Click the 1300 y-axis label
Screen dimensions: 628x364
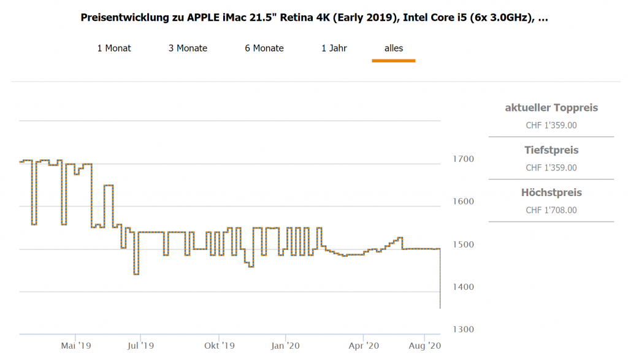464,330
